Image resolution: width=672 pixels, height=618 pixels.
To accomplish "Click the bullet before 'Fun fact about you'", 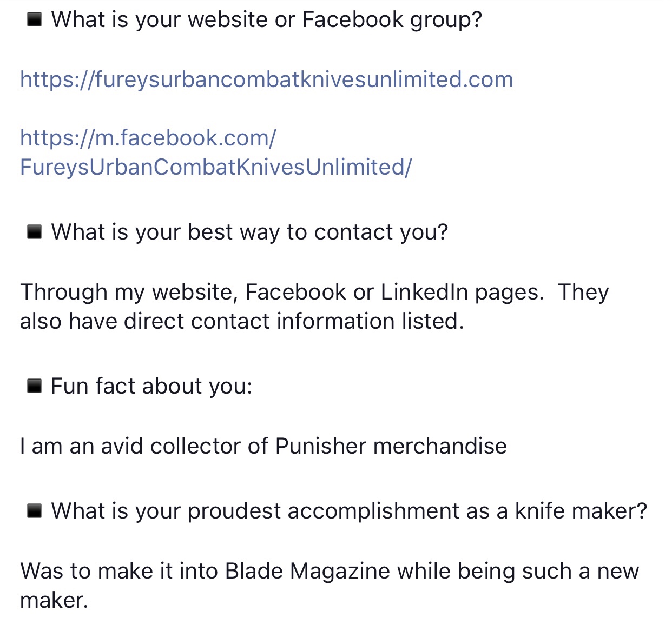I will (x=35, y=387).
